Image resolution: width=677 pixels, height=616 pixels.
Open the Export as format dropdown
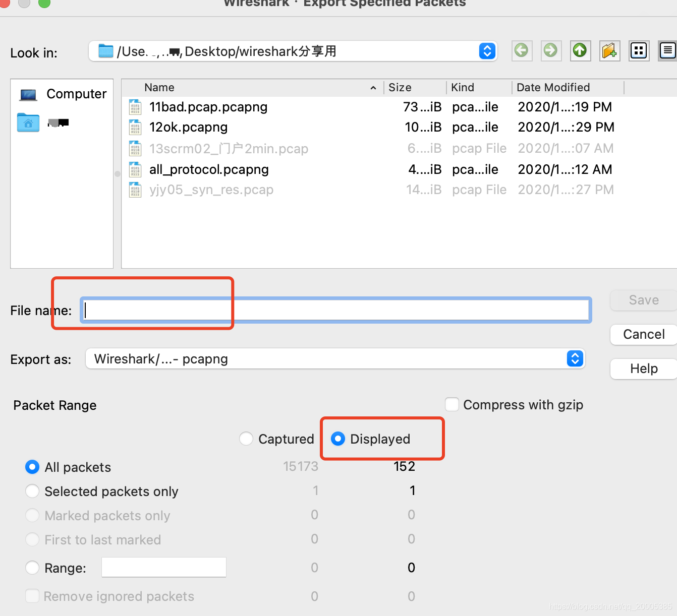335,359
